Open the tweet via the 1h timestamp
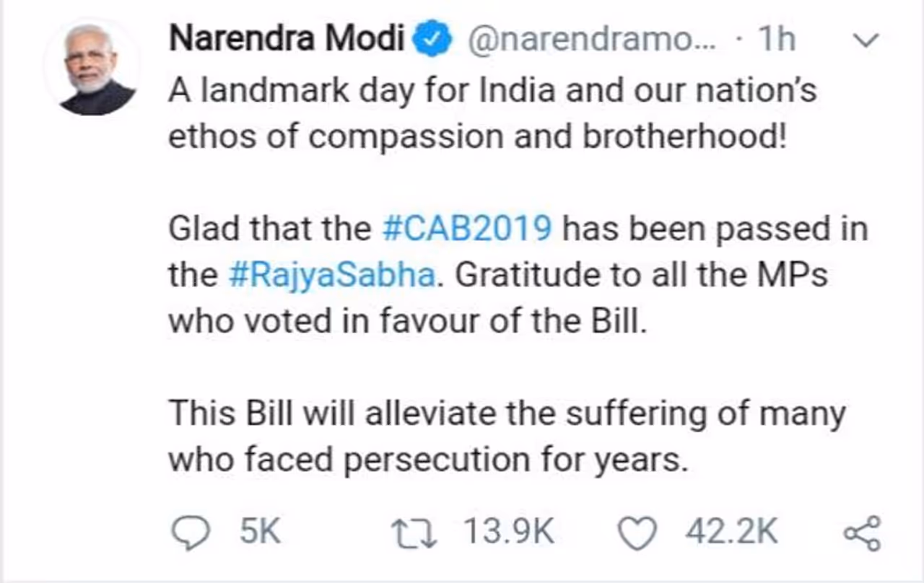924x583 pixels. point(775,40)
